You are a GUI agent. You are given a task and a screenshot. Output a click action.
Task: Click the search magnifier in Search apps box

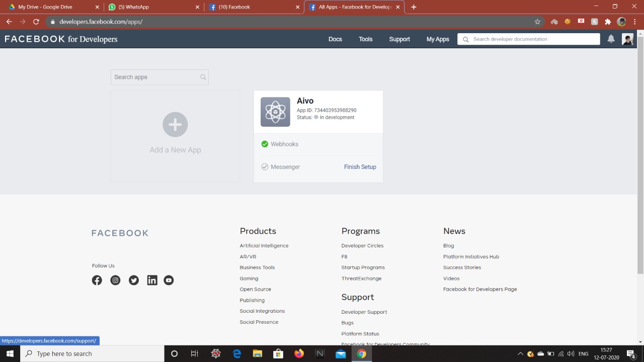203,77
